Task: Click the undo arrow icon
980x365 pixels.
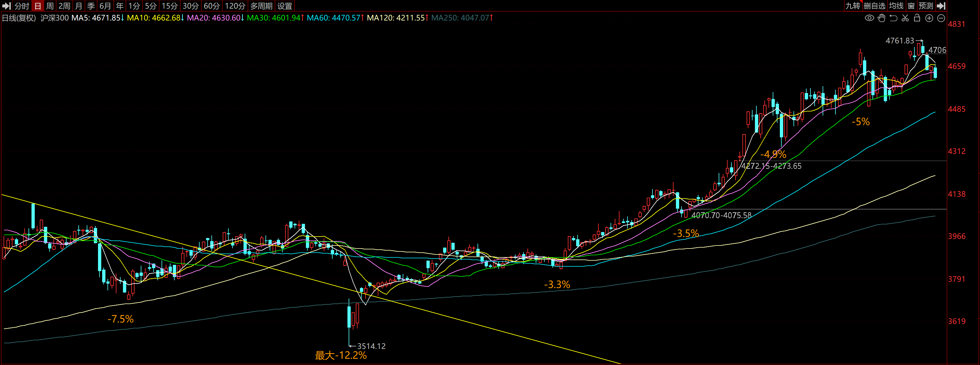Action: [x=893, y=18]
